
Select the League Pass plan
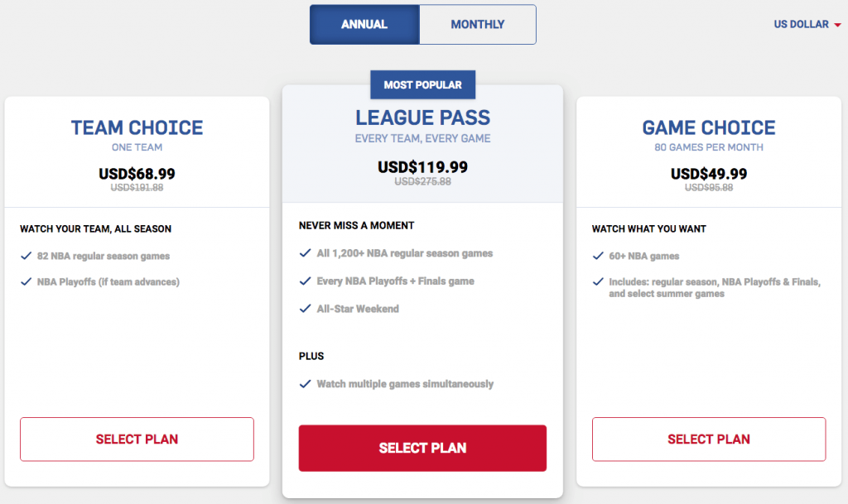(422, 448)
